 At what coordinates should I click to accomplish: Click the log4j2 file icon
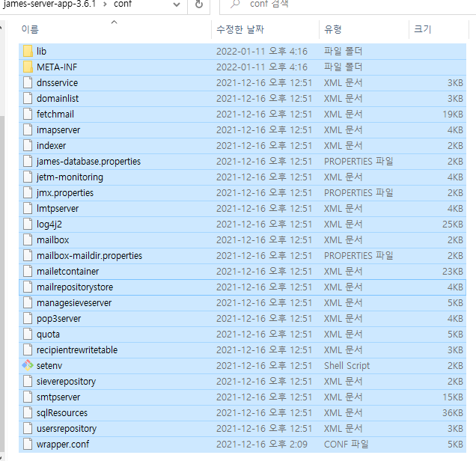coord(28,225)
